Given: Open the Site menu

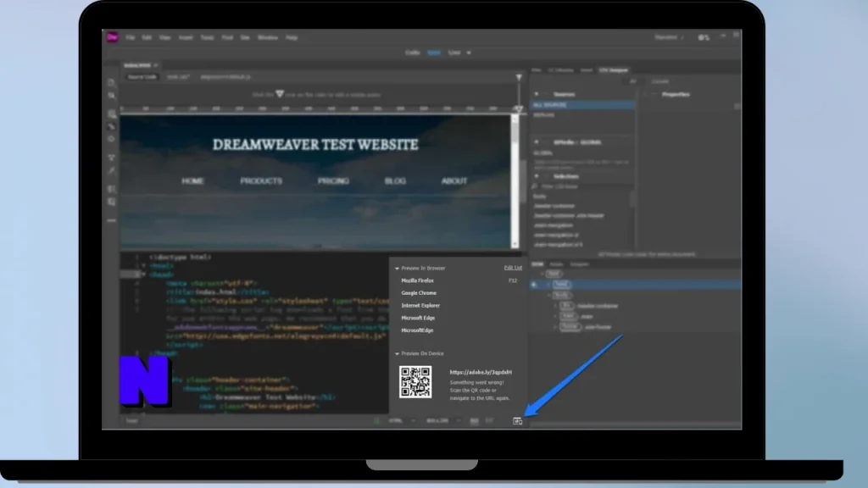Looking at the screenshot, I should pos(245,37).
